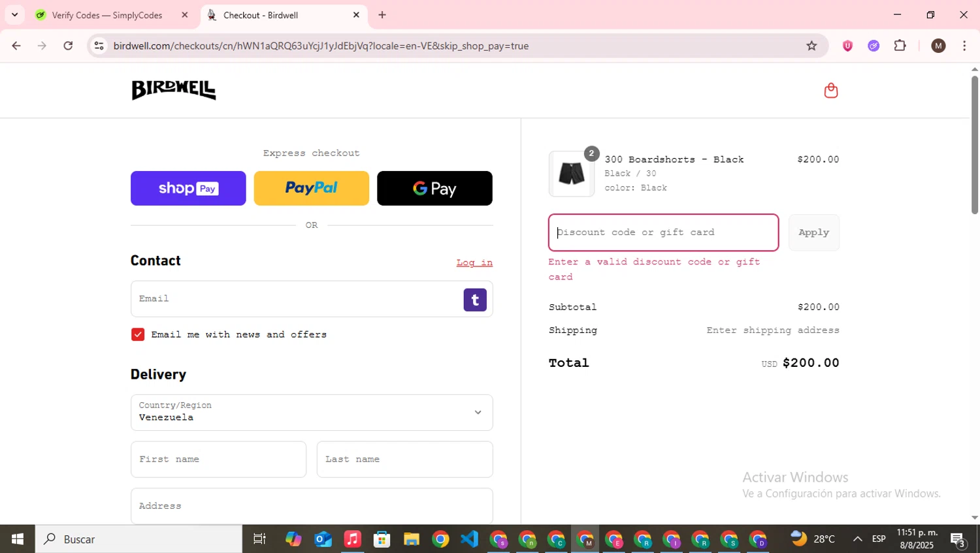Image resolution: width=980 pixels, height=553 pixels.
Task: Follow the Log in link
Action: tap(474, 262)
